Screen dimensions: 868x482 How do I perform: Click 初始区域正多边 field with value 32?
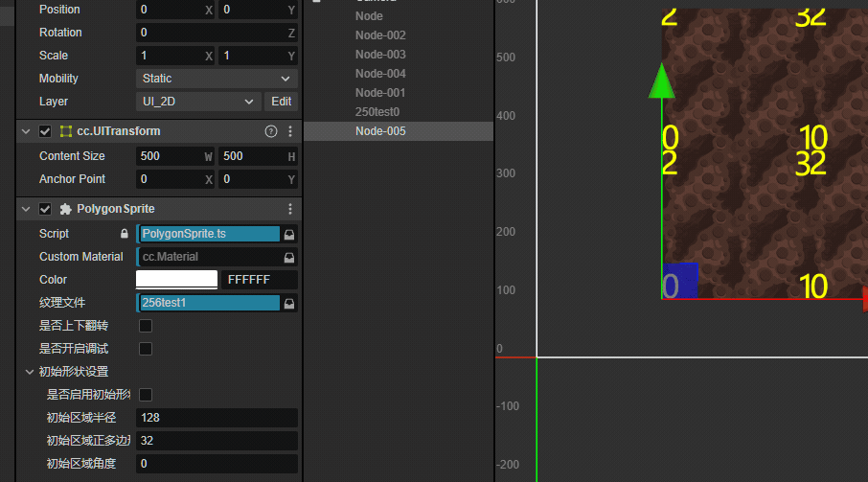point(217,441)
